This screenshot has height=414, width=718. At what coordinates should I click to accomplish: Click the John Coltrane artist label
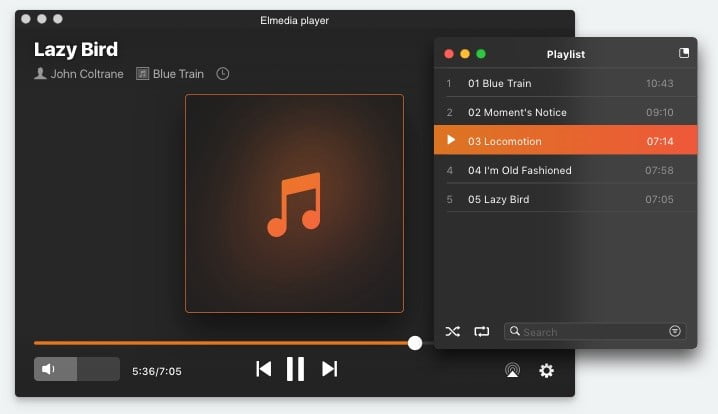coord(87,74)
